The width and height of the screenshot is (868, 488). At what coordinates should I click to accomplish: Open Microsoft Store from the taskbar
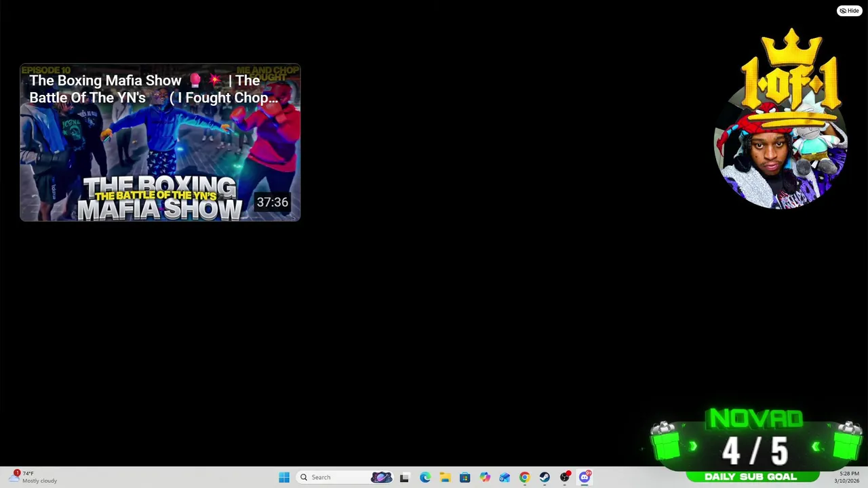click(x=465, y=477)
